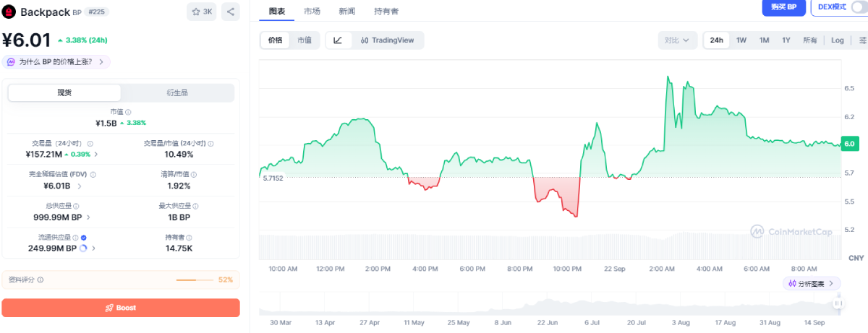
Task: Open the share icon button
Action: pyautogui.click(x=230, y=12)
